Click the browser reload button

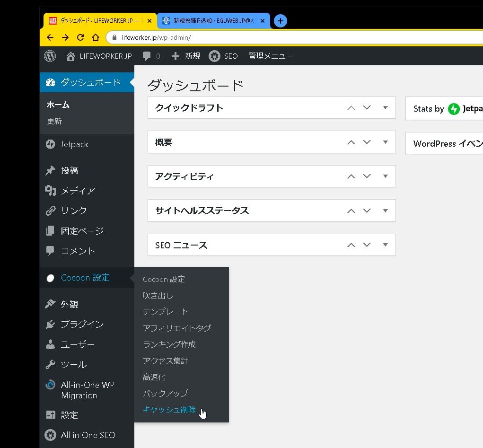coord(80,37)
